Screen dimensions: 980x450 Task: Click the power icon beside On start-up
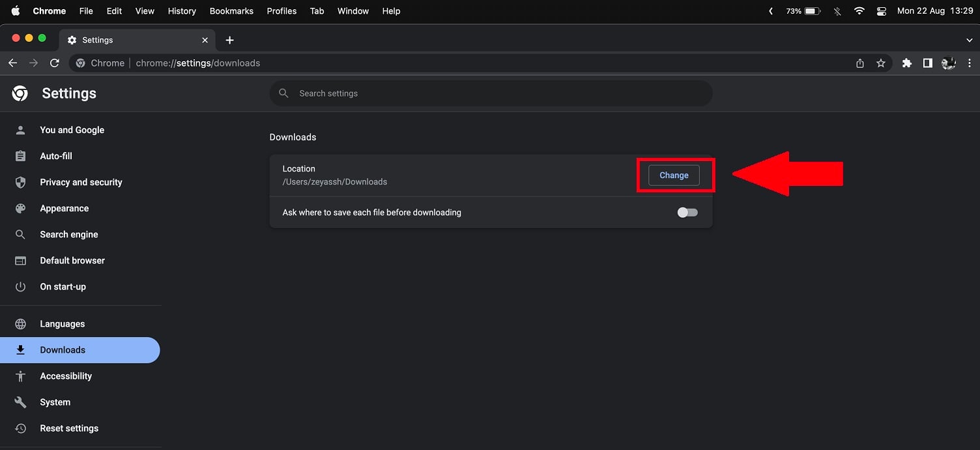(x=20, y=286)
